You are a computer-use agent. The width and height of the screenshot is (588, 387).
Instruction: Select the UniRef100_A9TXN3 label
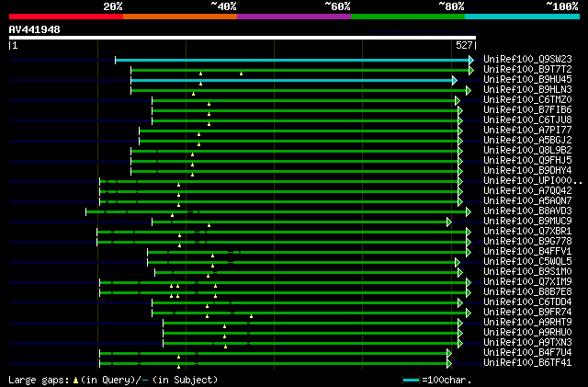(527, 343)
